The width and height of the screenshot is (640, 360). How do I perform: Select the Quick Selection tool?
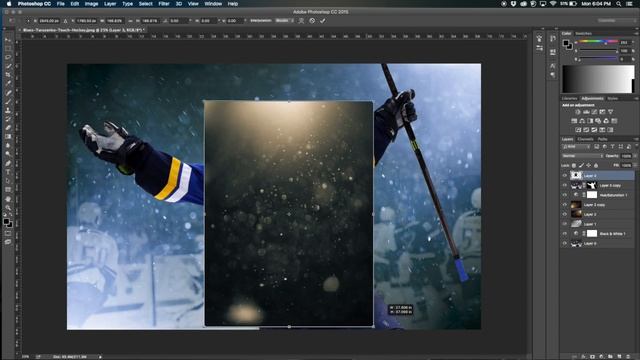tap(8, 66)
